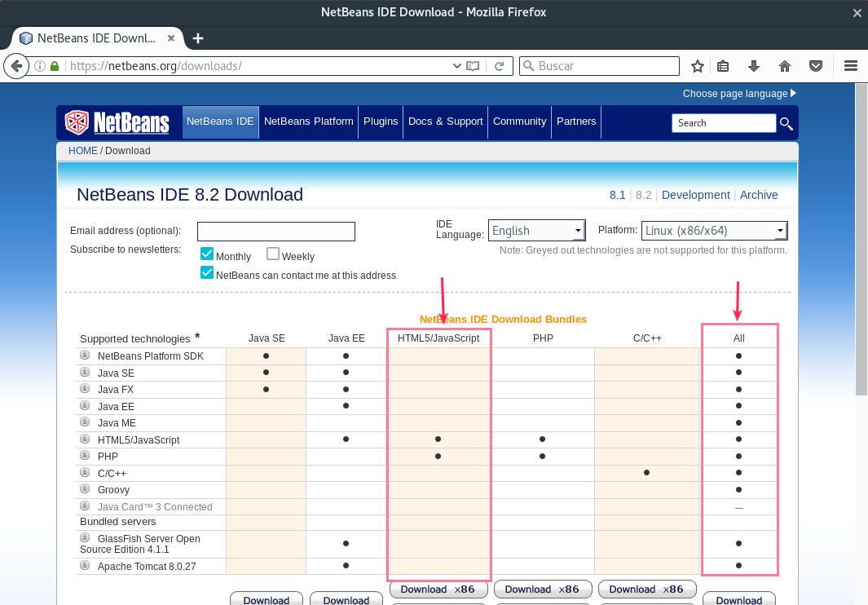Image resolution: width=868 pixels, height=605 pixels.
Task: Click info icon beside Java SE row
Action: click(85, 372)
